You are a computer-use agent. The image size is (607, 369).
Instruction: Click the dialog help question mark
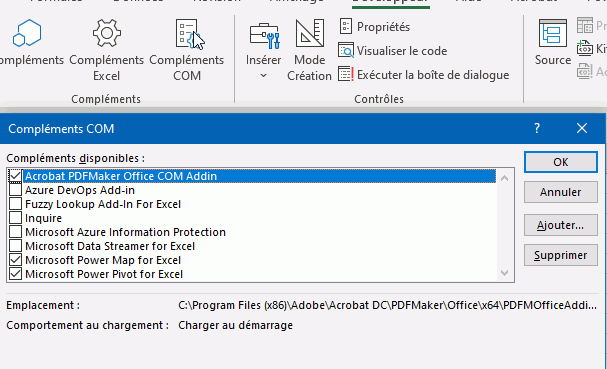click(x=537, y=128)
